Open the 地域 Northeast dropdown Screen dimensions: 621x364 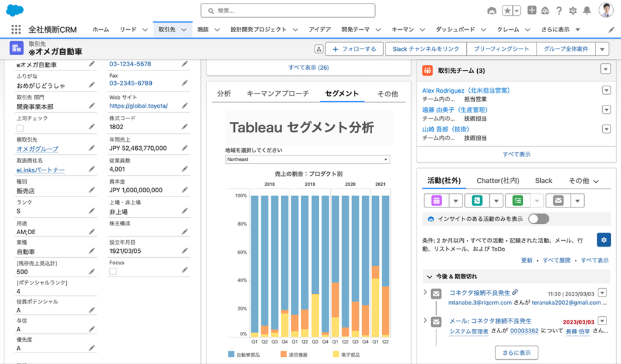[x=308, y=160]
